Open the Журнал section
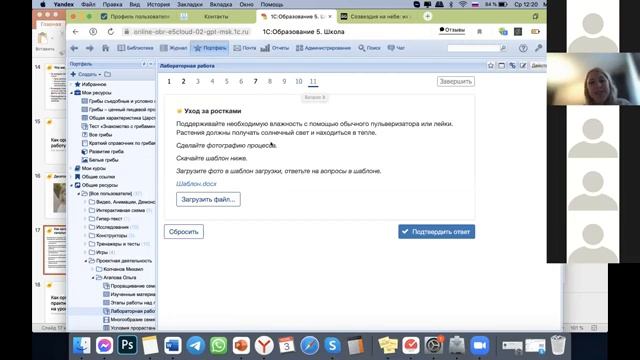 coord(173,48)
